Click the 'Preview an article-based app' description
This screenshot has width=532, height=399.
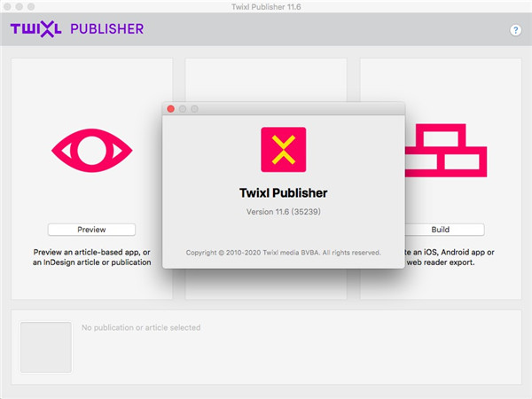(91, 257)
